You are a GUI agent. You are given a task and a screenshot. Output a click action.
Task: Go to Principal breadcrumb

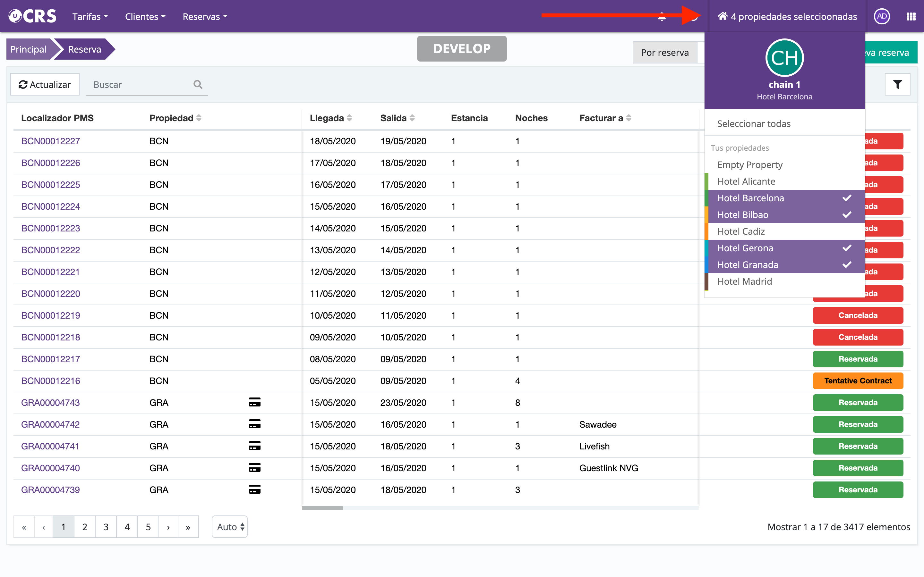(x=28, y=49)
